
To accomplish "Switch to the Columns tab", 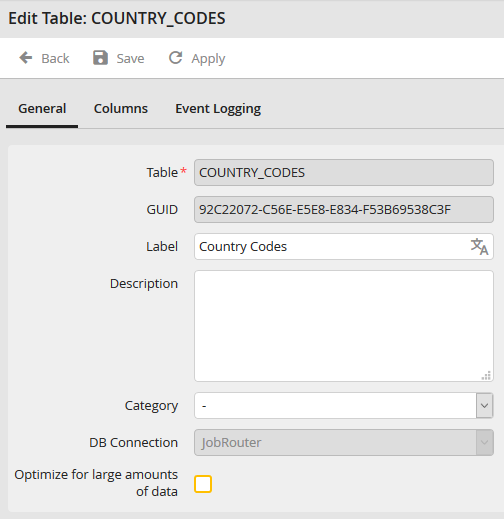I will [121, 109].
